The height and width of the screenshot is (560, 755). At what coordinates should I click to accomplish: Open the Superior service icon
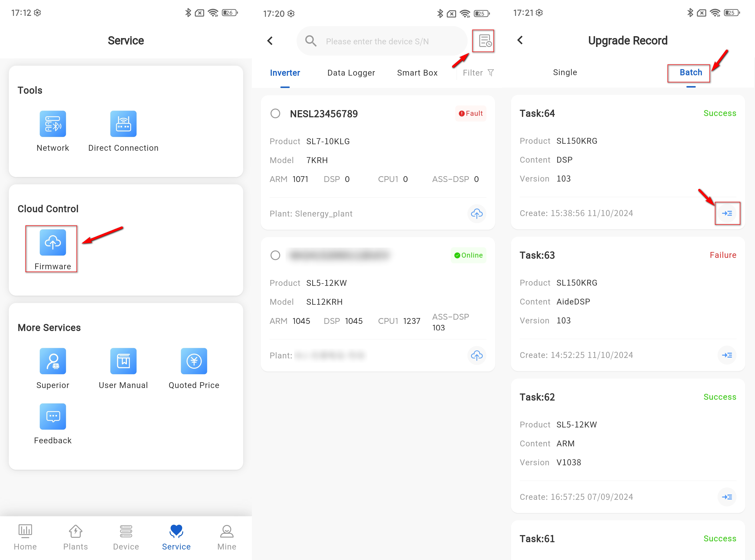pyautogui.click(x=52, y=361)
